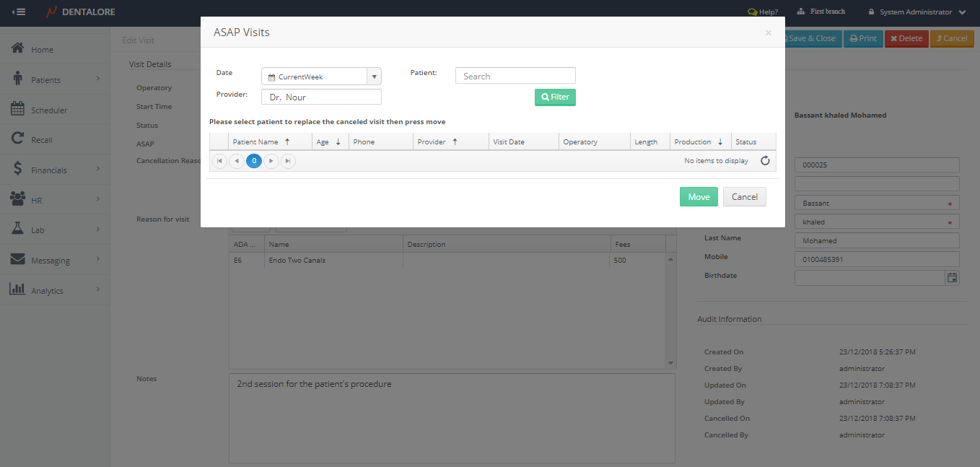980x467 pixels.
Task: Open the Scheduler calendar icon
Action: pyautogui.click(x=18, y=110)
